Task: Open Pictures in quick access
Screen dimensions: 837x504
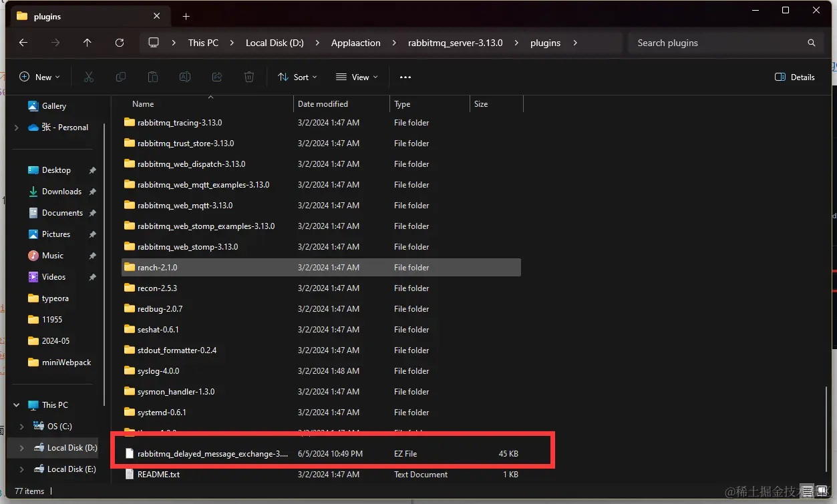Action: point(56,234)
